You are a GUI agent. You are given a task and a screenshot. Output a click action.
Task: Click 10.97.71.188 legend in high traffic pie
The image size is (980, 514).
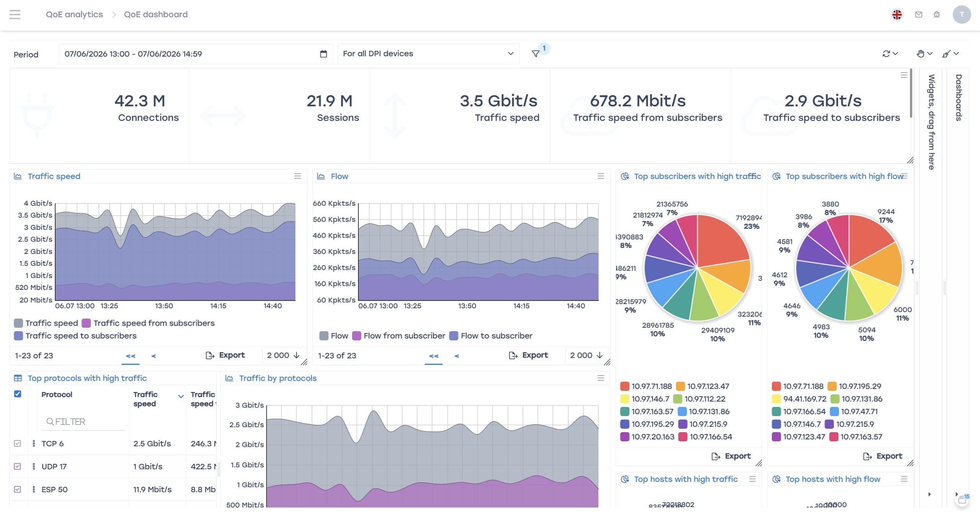tap(646, 386)
